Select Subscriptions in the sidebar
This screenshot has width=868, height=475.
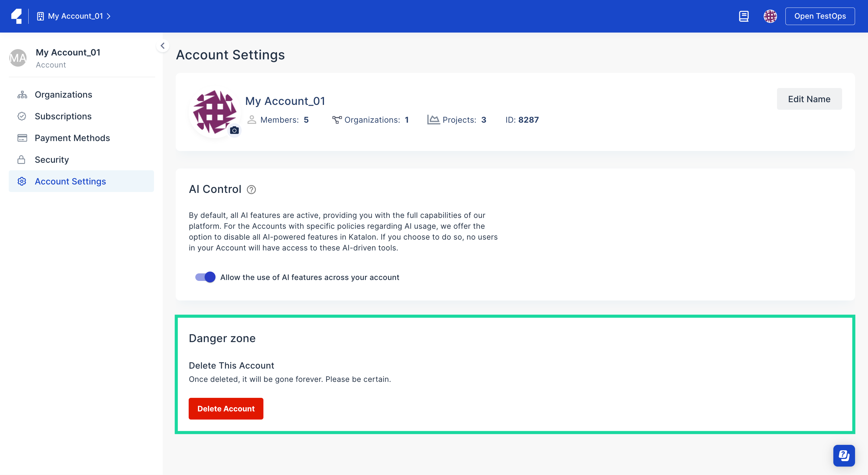(x=63, y=116)
